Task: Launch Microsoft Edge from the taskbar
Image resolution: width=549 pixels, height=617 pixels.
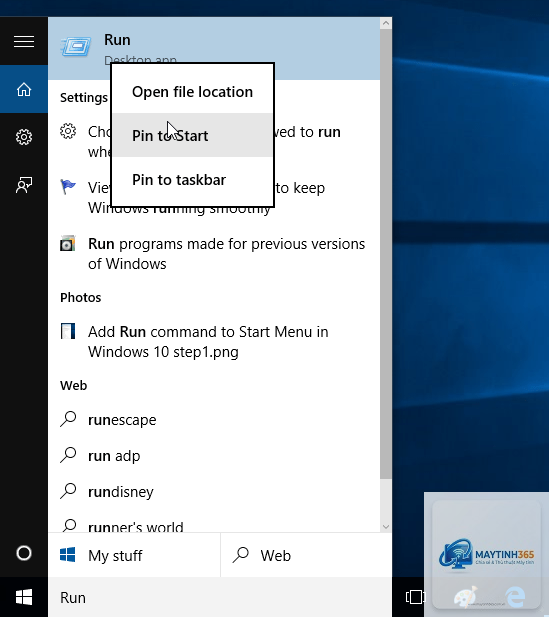Action: pos(516,597)
